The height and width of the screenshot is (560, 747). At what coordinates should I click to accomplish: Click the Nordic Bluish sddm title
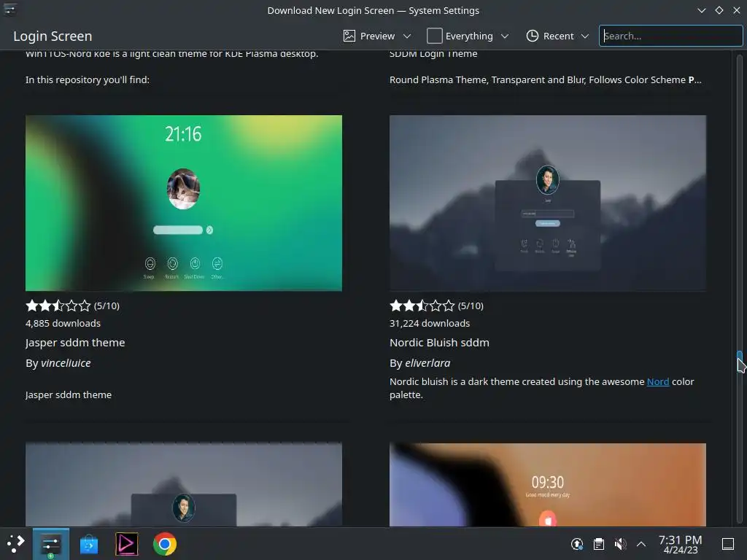(439, 343)
